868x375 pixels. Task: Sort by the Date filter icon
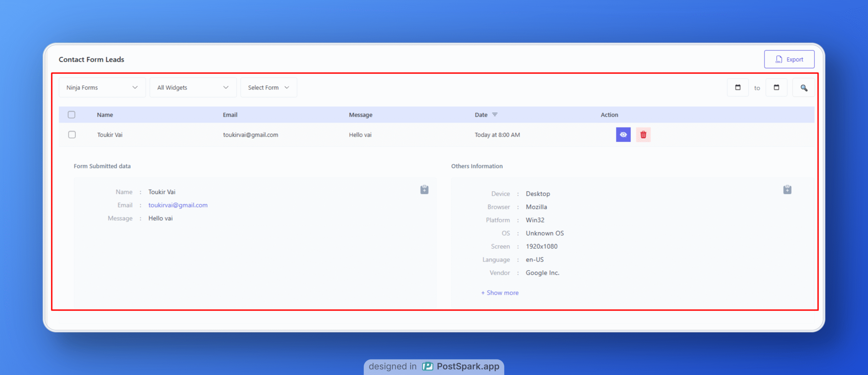pos(495,115)
